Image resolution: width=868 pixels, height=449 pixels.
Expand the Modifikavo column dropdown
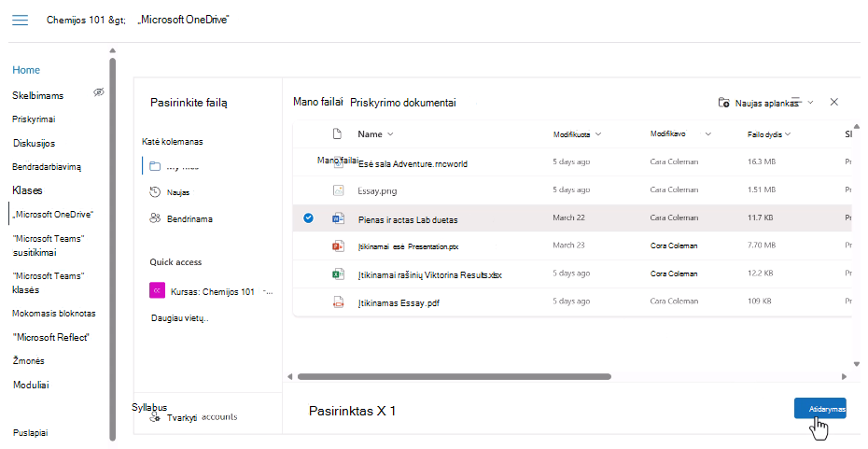point(708,134)
